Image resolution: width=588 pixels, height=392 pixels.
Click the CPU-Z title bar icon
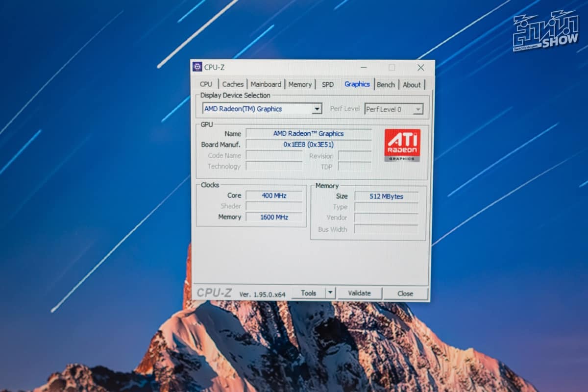197,67
